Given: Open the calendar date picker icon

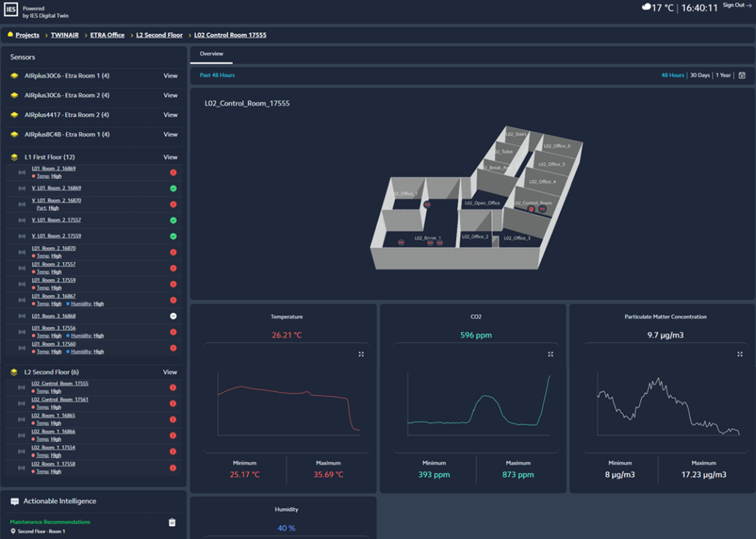Looking at the screenshot, I should [742, 75].
